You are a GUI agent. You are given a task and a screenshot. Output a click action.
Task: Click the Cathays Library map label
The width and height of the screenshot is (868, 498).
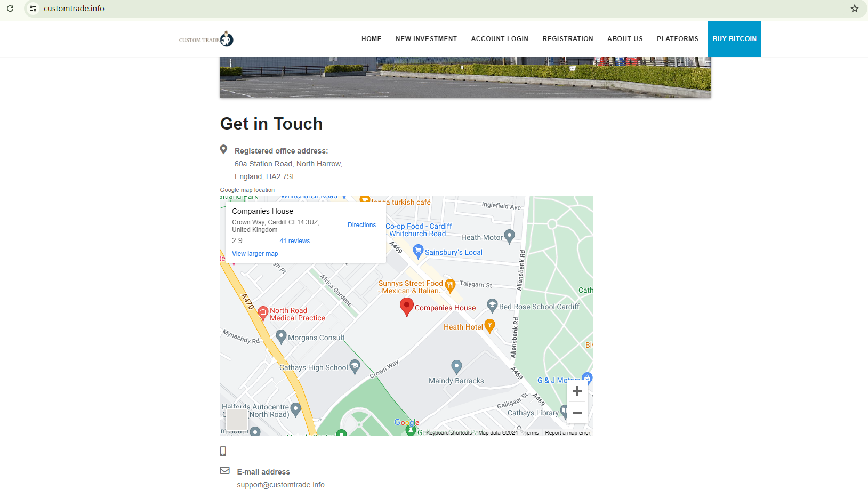point(533,413)
